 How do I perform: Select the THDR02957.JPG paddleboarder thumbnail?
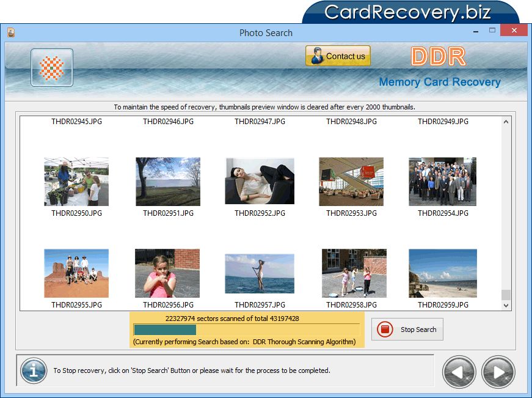tap(260, 273)
